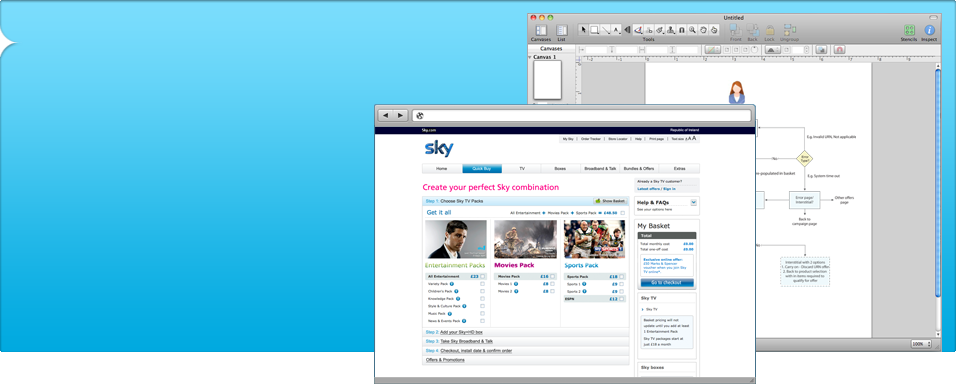Tick the Movies Pack £16 checkbox
This screenshot has height=384, width=956.
552,276
